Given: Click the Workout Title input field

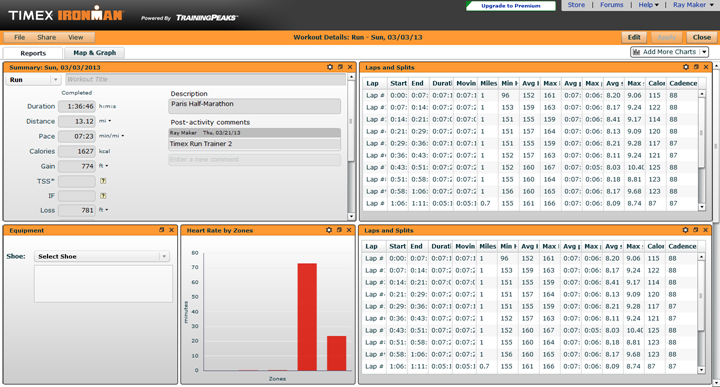Looking at the screenshot, I should click(205, 79).
